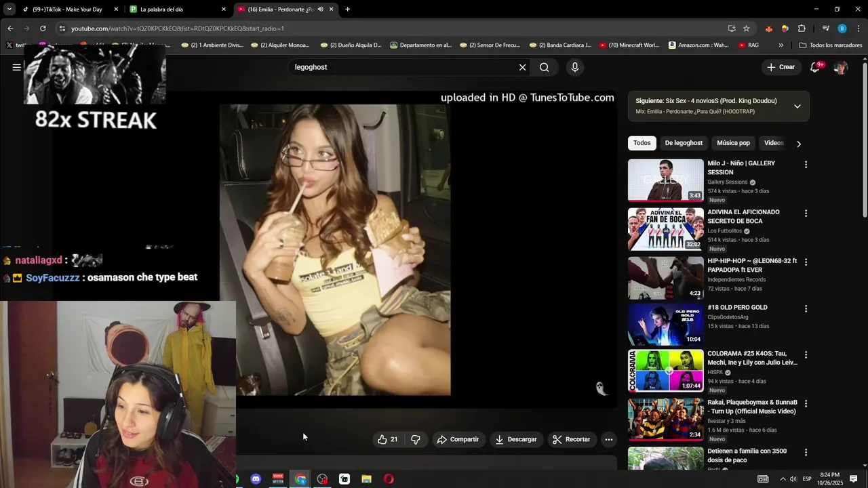This screenshot has height=488, width=868.
Task: Open YouTube notifications bell
Action: [x=816, y=67]
